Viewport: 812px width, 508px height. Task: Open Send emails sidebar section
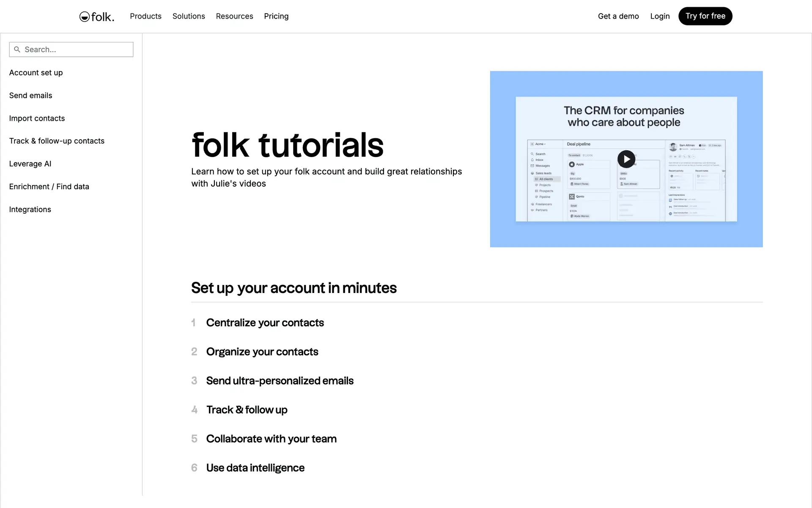coord(30,96)
